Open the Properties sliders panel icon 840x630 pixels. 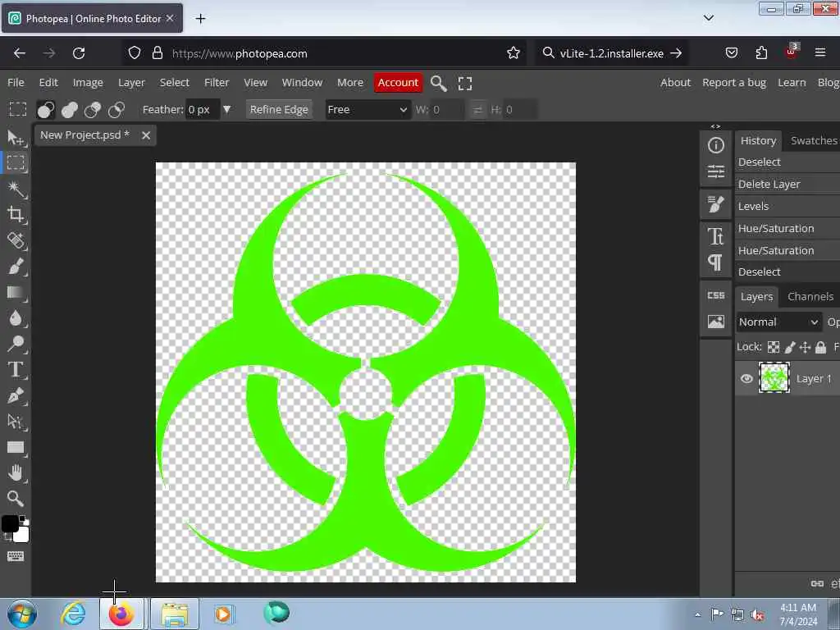[x=715, y=171]
